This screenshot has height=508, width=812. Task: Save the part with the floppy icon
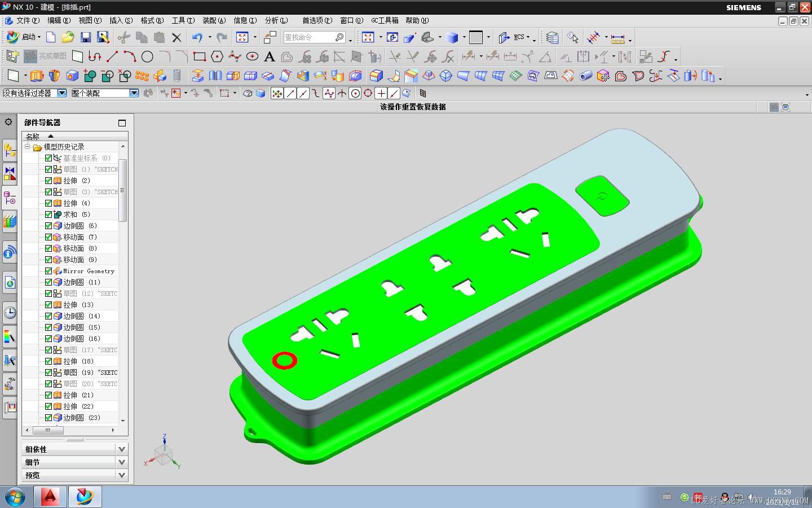[86, 37]
